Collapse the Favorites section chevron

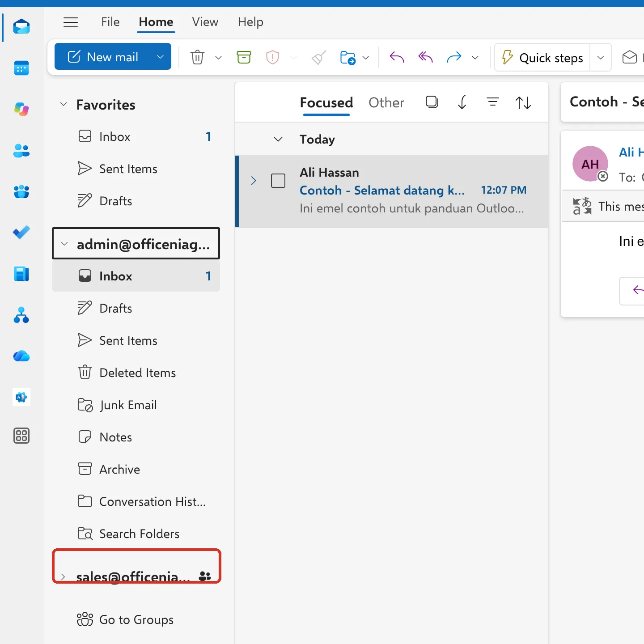click(x=64, y=104)
